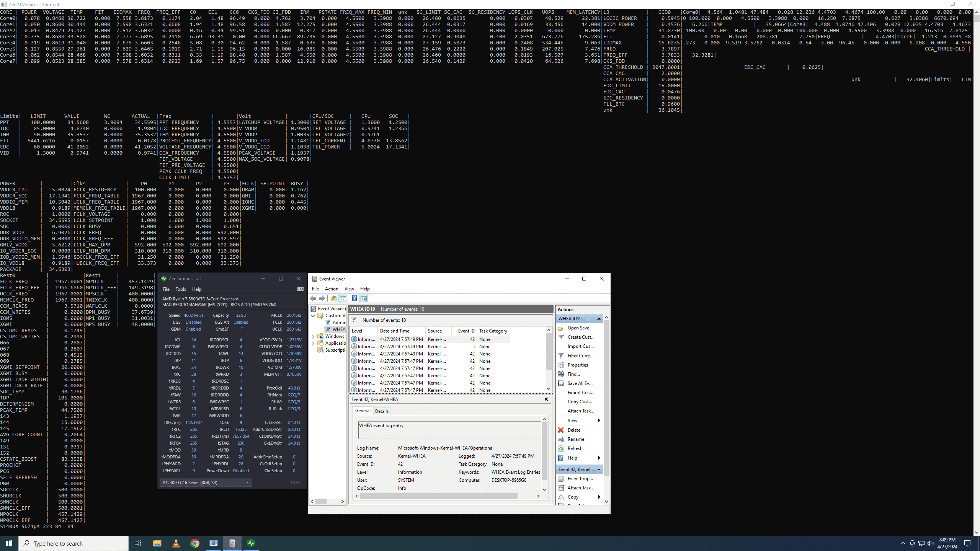Image resolution: width=980 pixels, height=551 pixels.
Task: Click Export Custom View in Actions
Action: coord(581,393)
